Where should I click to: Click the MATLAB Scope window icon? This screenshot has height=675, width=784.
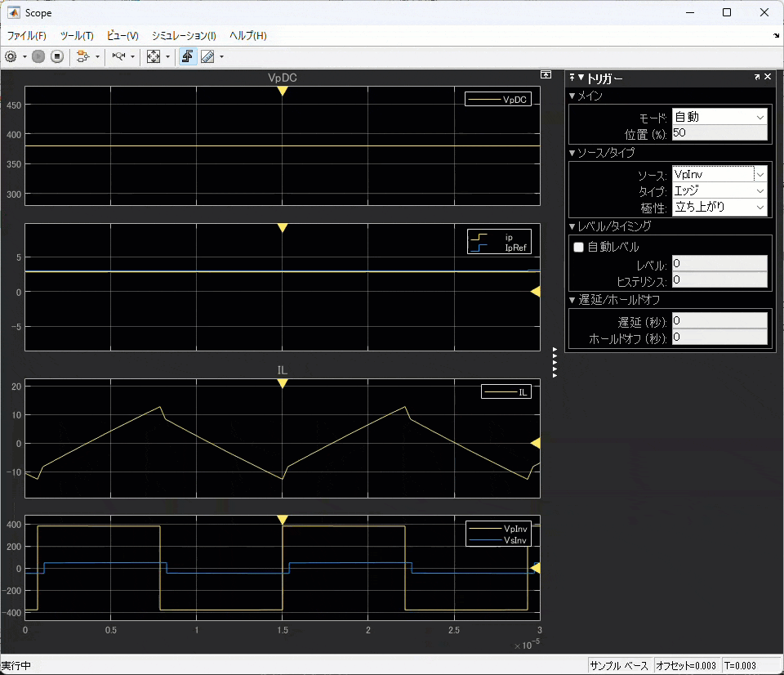[x=14, y=12]
